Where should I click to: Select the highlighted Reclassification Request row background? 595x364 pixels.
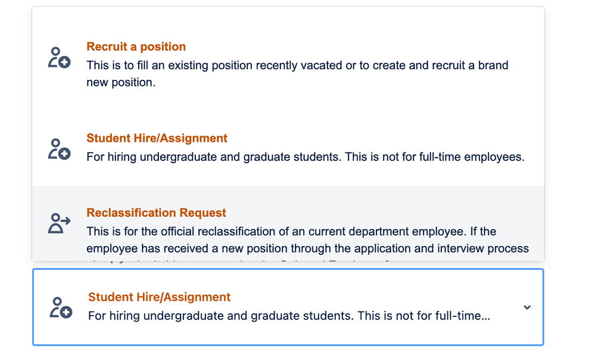click(x=288, y=223)
